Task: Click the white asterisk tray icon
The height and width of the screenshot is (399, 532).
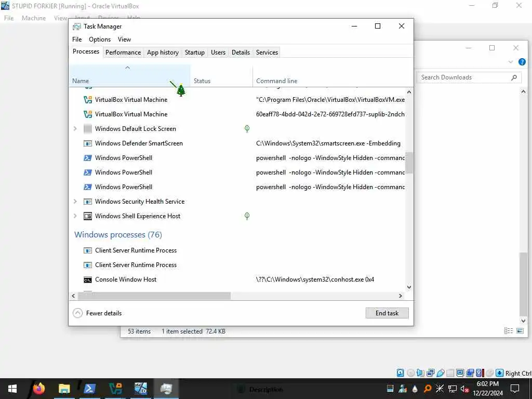Action: [440, 389]
